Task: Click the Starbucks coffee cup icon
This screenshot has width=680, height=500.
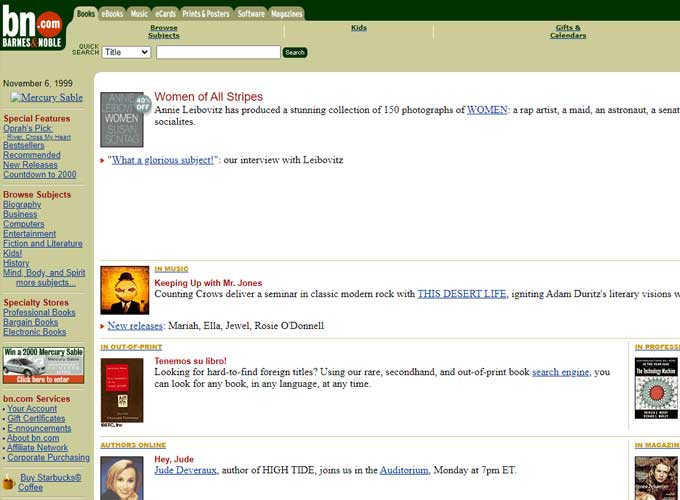Action: [x=8, y=481]
